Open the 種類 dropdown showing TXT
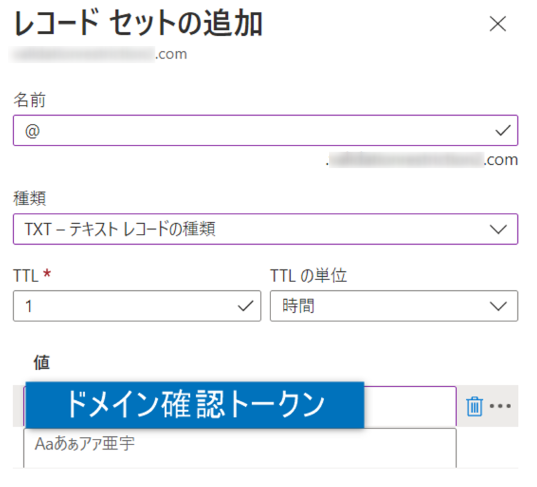The height and width of the screenshot is (487, 537). [265, 229]
